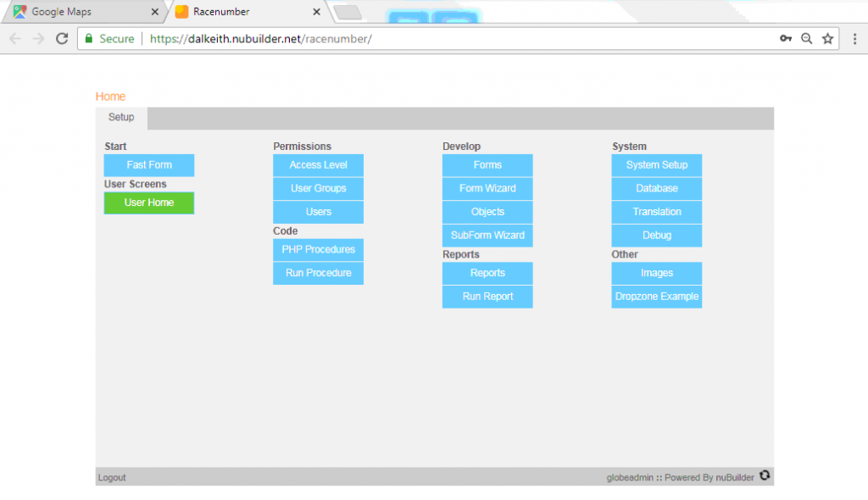Click 'globeadmin :: Powered By nuBuilder' text
Viewport: 868px width, 500px height.
pos(681,477)
